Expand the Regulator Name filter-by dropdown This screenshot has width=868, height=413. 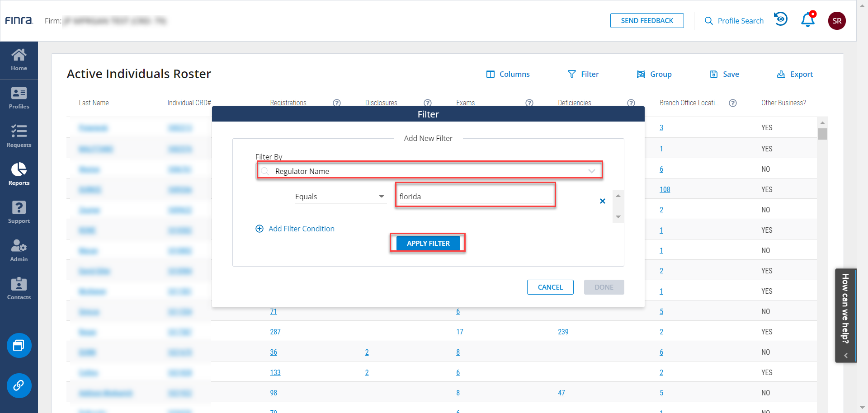point(591,171)
